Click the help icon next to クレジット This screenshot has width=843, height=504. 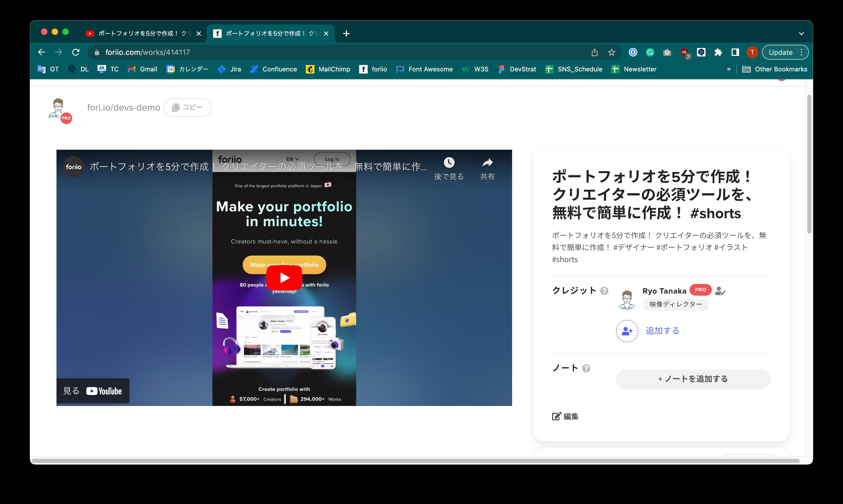tap(605, 290)
